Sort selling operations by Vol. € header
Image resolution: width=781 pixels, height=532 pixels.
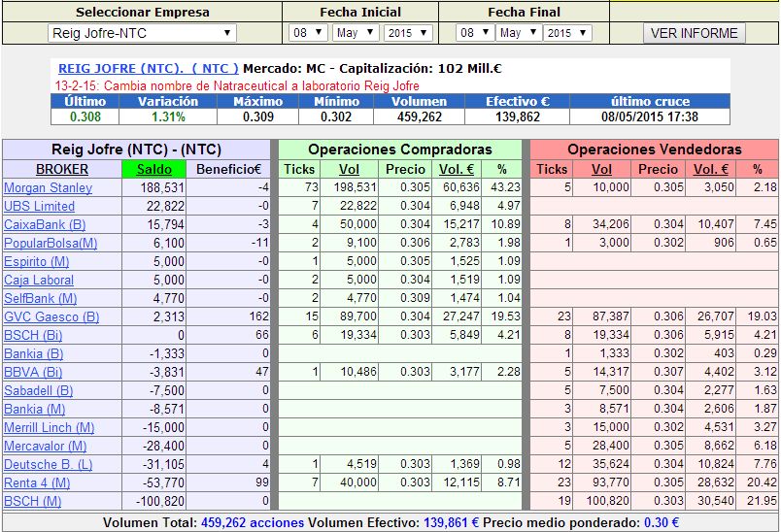711,169
